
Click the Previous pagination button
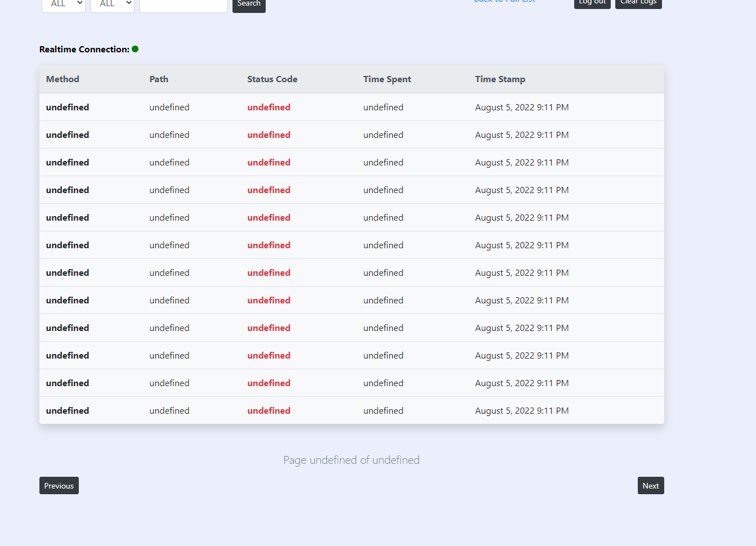59,485
